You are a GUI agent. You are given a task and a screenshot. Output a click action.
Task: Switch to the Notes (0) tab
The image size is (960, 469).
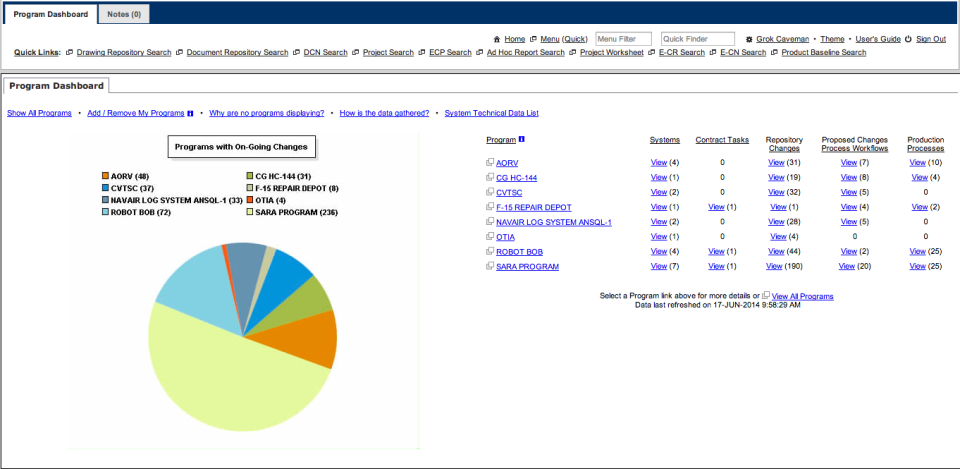pos(124,14)
